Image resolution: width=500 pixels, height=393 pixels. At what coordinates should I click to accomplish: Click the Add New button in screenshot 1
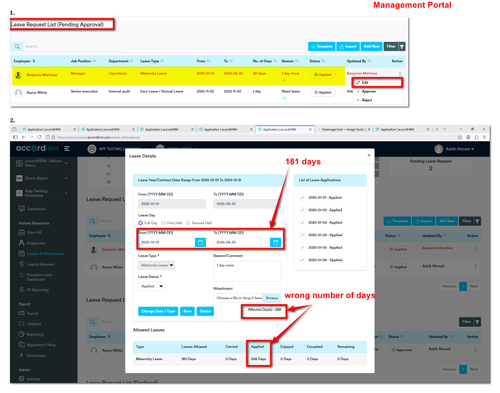372,47
